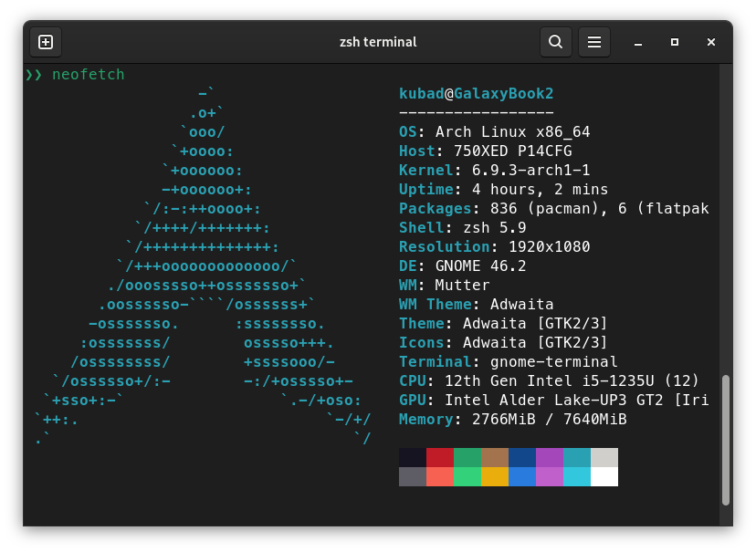Click the dark gray palette block
Screen dimensions: 756x552
413,477
